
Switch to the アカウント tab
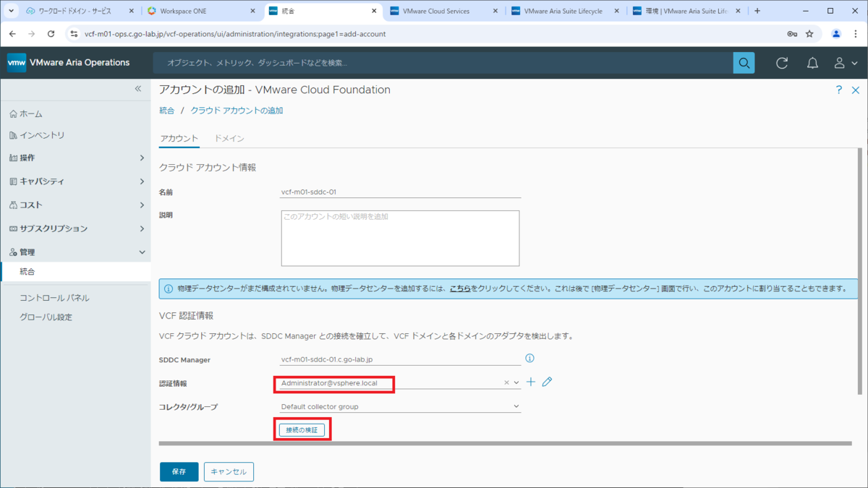click(x=179, y=138)
